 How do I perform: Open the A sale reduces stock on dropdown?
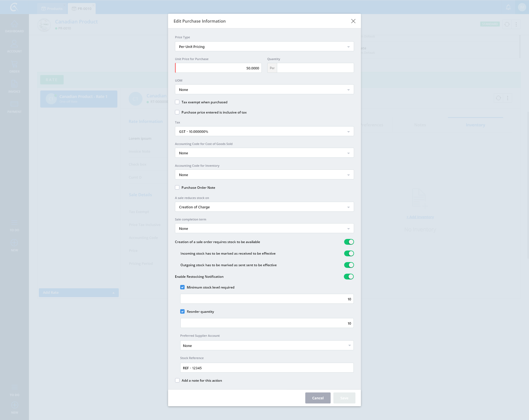(264, 207)
